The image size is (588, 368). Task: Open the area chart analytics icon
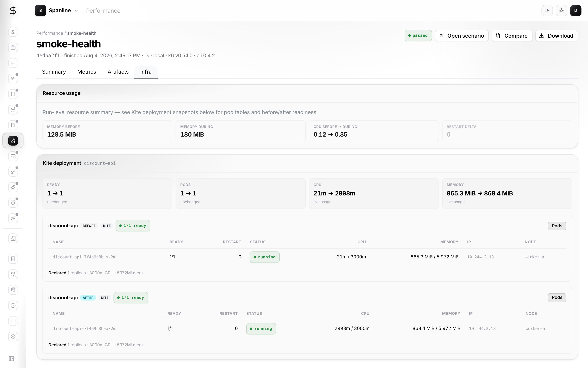point(13,218)
